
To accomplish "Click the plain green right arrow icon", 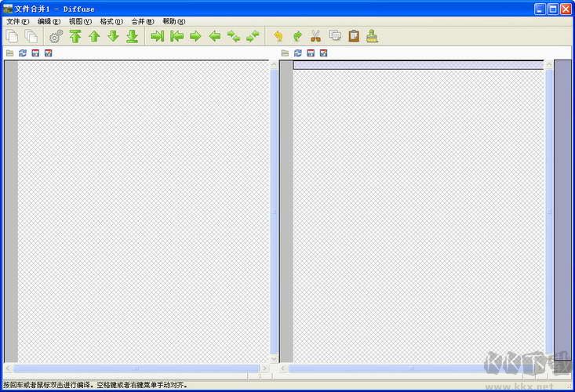I will point(196,36).
